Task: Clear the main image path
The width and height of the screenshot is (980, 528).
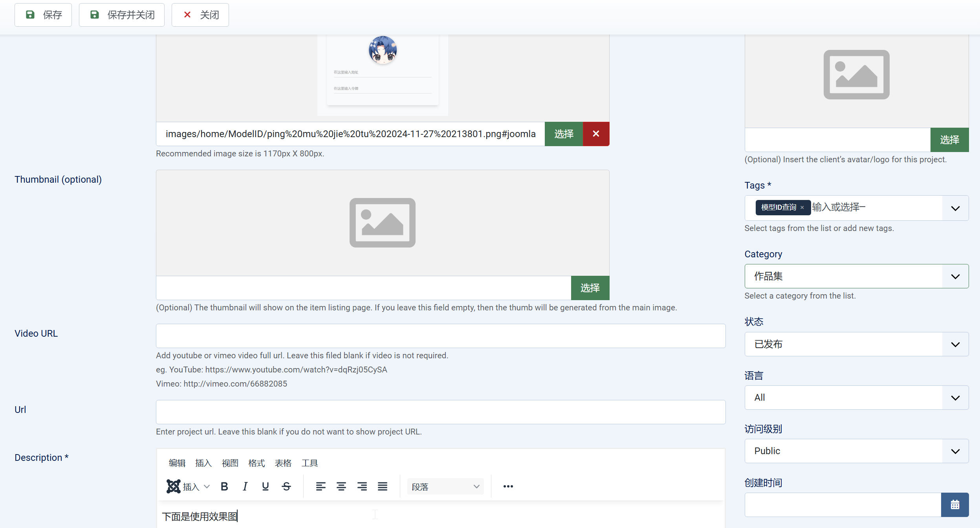Action: tap(596, 134)
